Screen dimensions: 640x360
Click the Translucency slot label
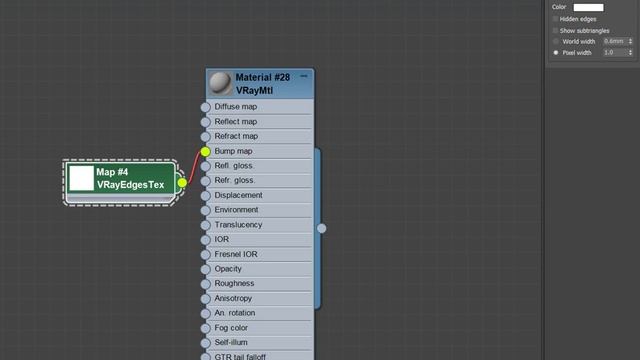click(x=238, y=224)
